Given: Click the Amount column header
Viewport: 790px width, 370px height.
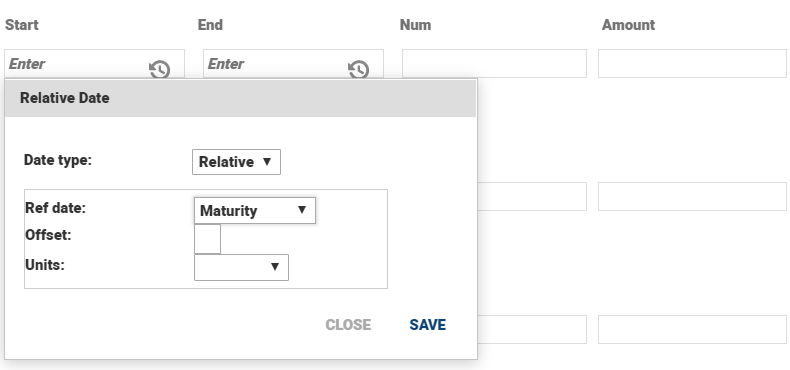Looking at the screenshot, I should 628,25.
